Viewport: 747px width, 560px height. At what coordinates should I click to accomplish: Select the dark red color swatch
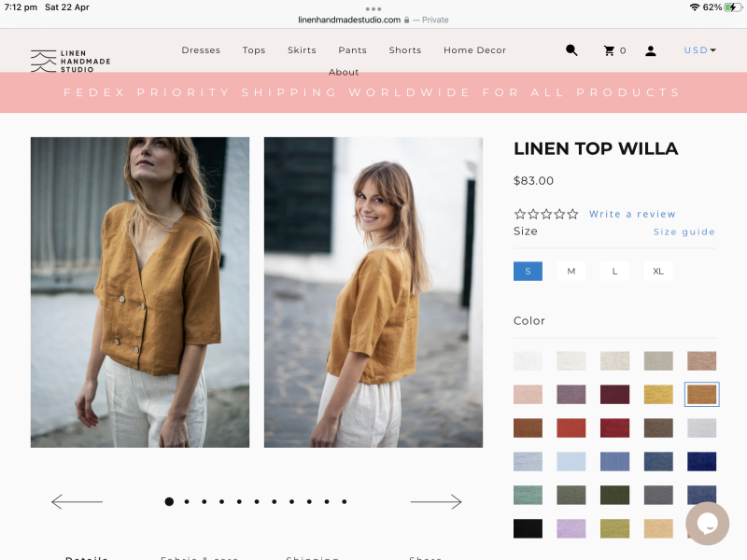(x=614, y=394)
